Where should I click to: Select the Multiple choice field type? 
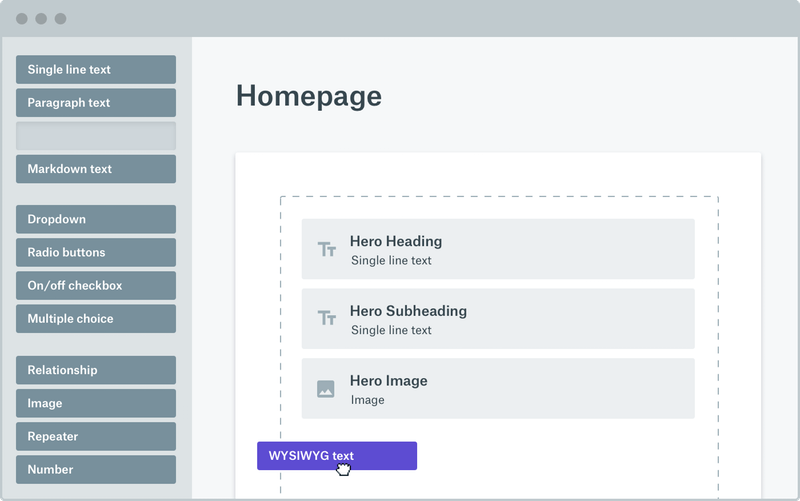96,319
